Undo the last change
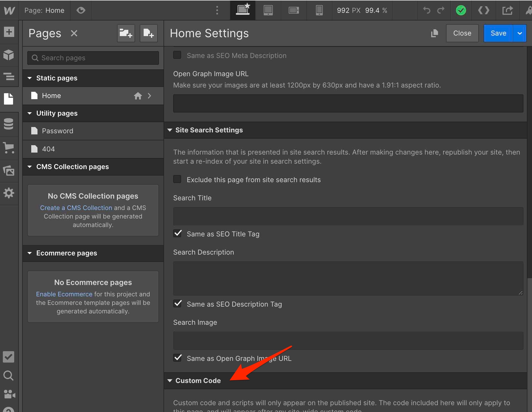This screenshot has height=412, width=532. pos(427,10)
